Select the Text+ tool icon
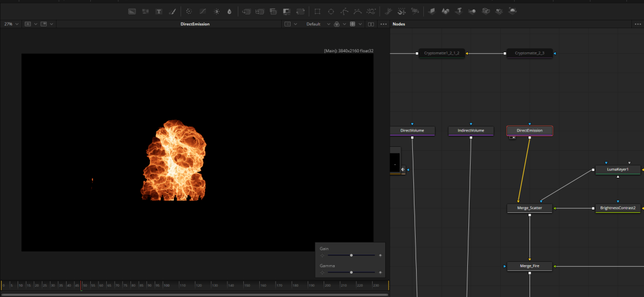 pos(159,11)
